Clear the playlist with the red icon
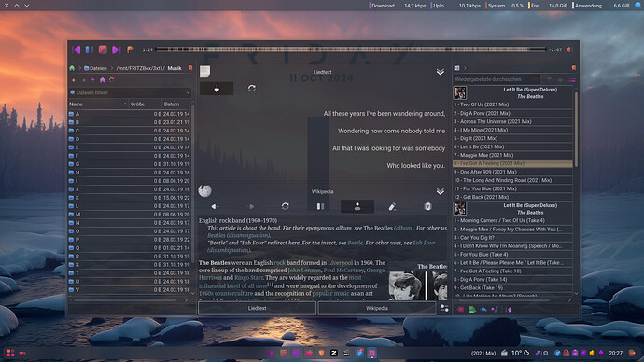This screenshot has height=362, width=644. 460,310
